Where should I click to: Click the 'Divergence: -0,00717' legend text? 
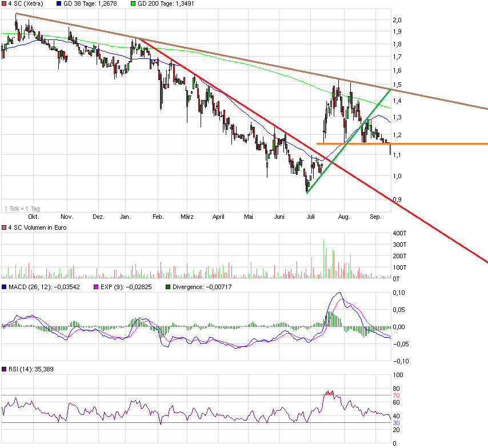tap(202, 287)
